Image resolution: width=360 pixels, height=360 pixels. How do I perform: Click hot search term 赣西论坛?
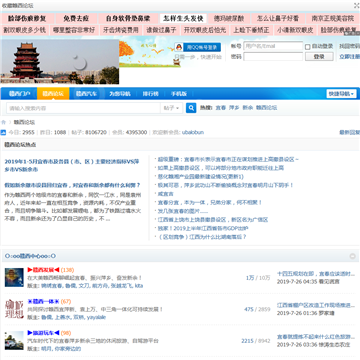click(x=266, y=108)
